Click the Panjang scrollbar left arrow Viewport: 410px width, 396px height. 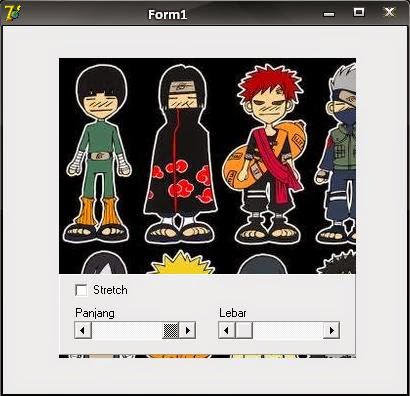83,330
